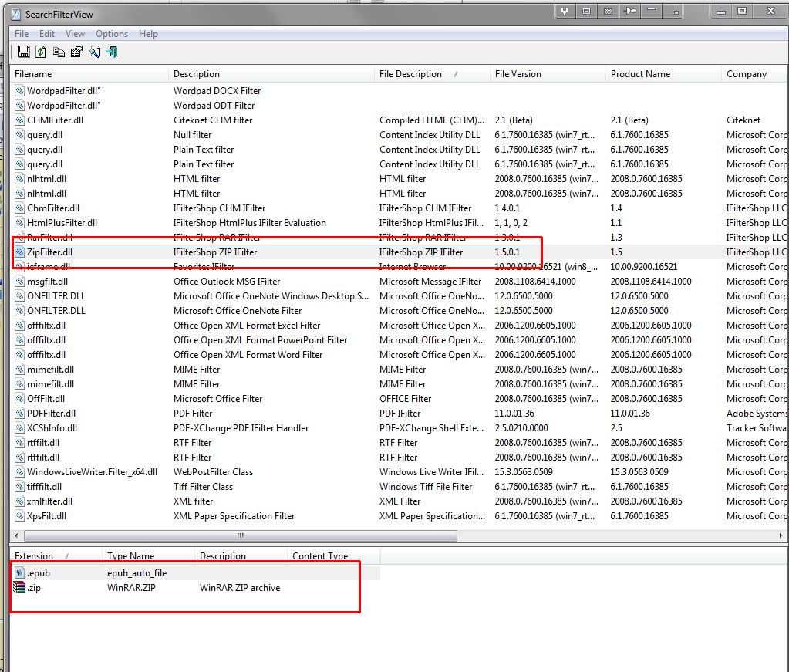This screenshot has height=672, width=789.
Task: Click the Save Selected Items floppy icon
Action: point(24,52)
